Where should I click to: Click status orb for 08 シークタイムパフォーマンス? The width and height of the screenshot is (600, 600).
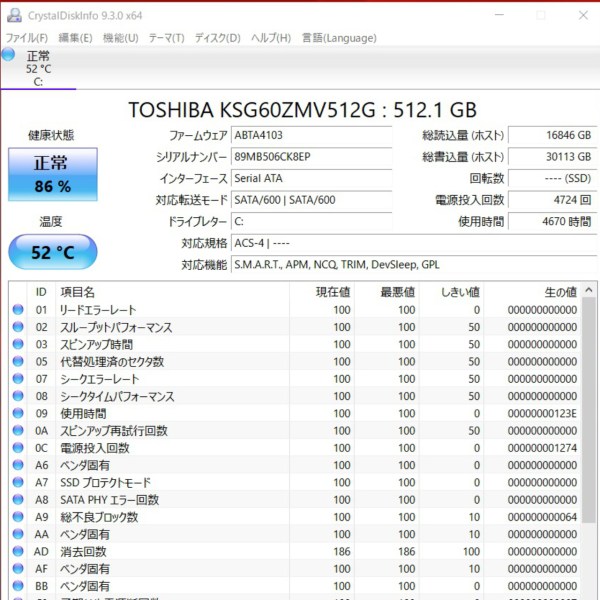pyautogui.click(x=18, y=396)
